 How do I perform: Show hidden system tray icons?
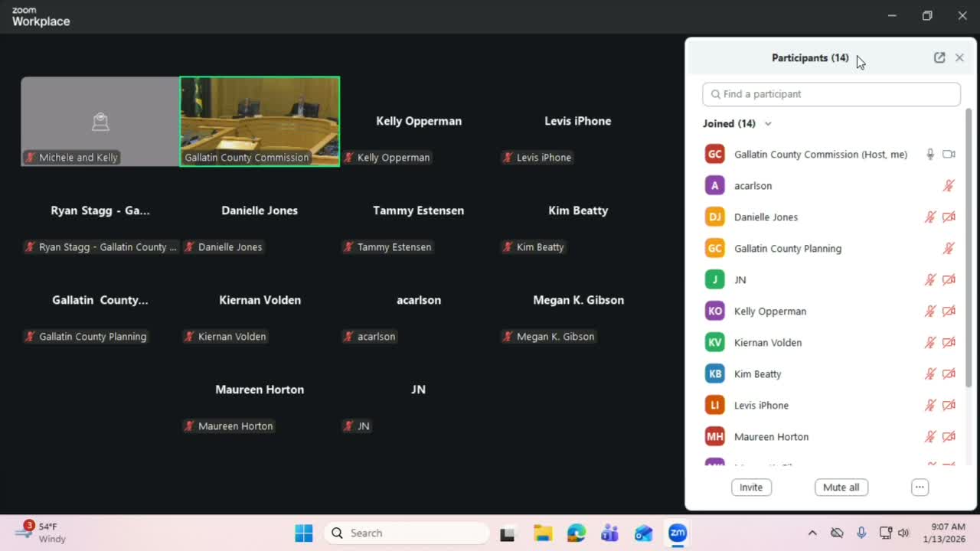click(812, 533)
